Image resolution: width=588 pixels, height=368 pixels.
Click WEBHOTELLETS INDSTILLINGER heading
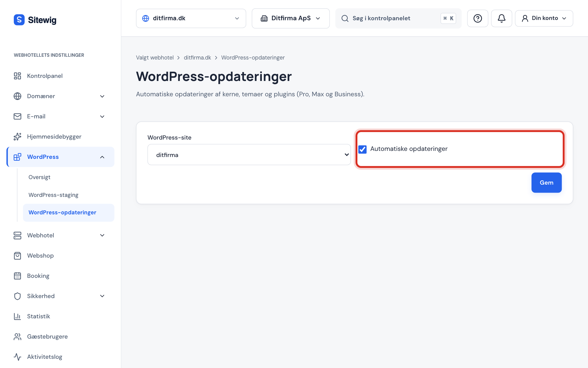(49, 55)
